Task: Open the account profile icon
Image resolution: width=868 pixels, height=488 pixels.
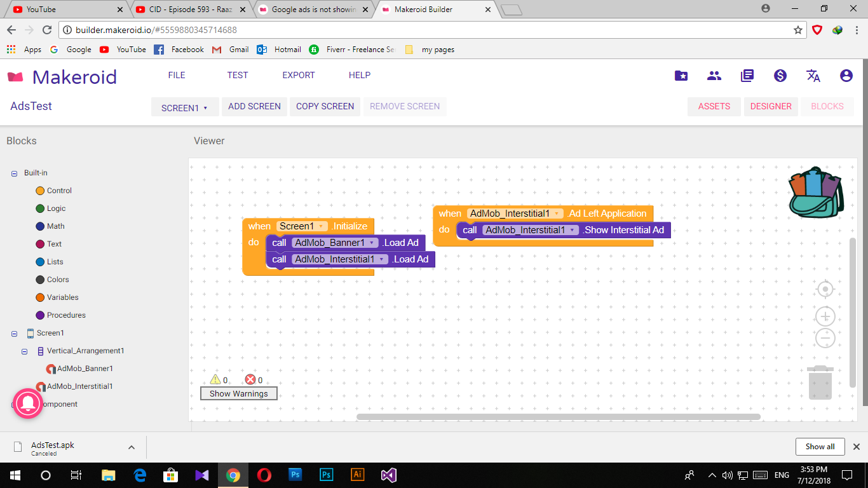Action: pyautogui.click(x=846, y=76)
